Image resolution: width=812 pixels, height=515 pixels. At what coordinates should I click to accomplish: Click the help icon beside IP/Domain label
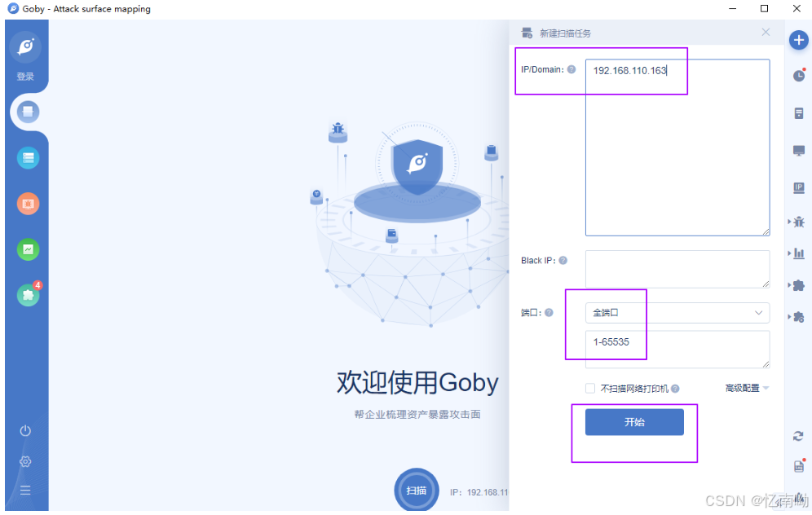coord(571,69)
